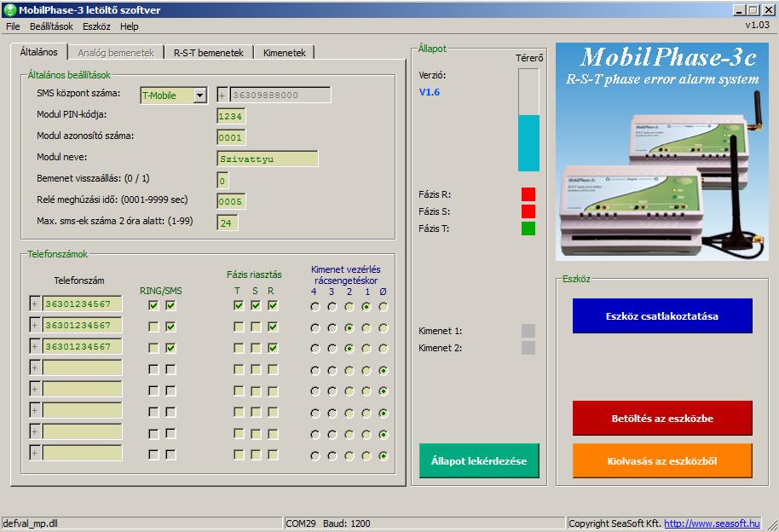Image resolution: width=779 pixels, height=532 pixels.
Task: Open the Beállítások menu
Action: pyautogui.click(x=51, y=26)
